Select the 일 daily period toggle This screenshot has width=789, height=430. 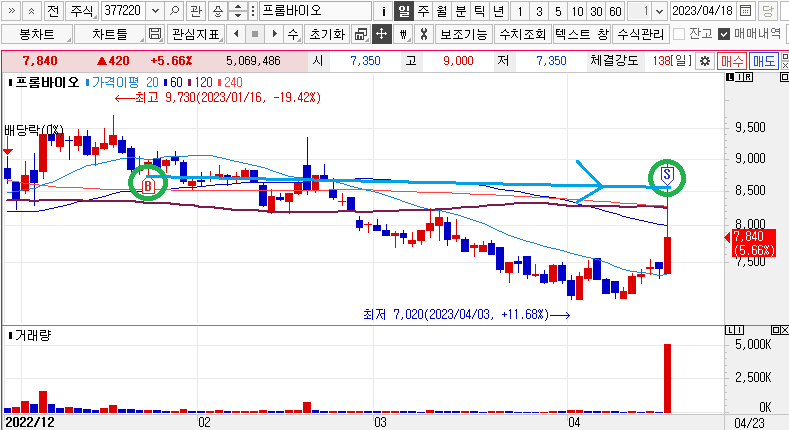pos(404,11)
